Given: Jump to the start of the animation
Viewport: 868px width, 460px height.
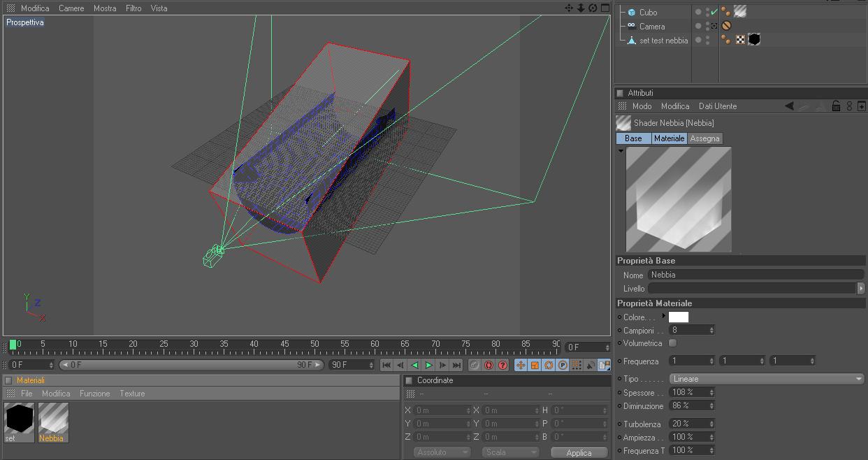Looking at the screenshot, I should [386, 365].
